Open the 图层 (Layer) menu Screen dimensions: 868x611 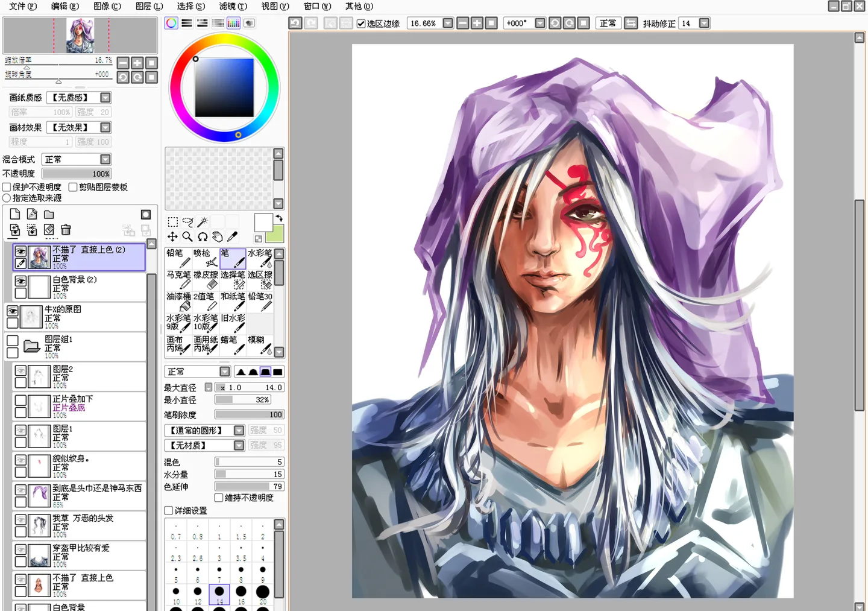click(x=149, y=6)
